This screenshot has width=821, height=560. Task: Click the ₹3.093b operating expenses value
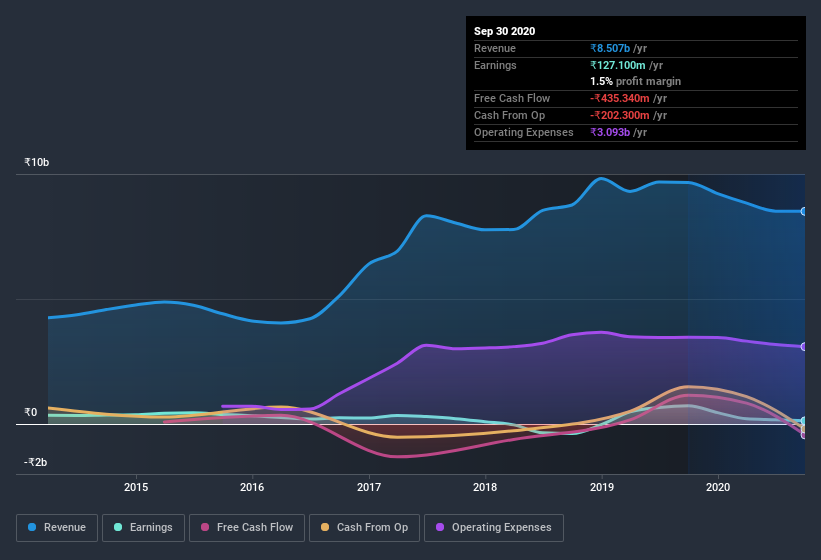[x=610, y=132]
